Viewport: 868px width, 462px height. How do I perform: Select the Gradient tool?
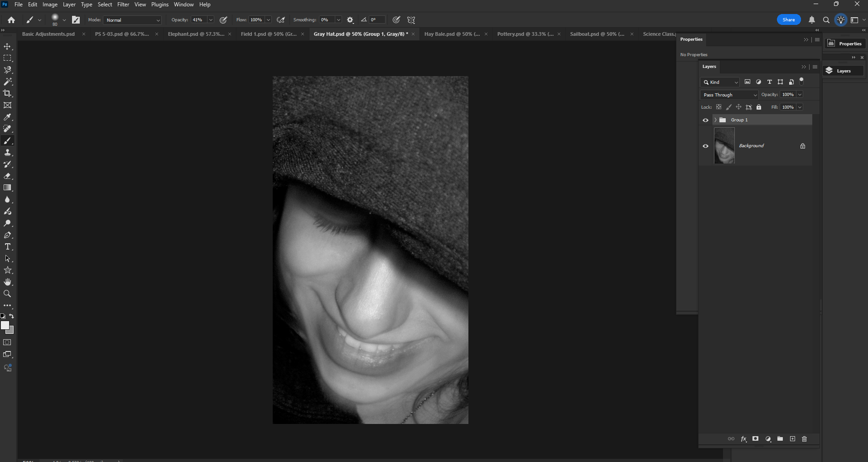click(x=8, y=188)
